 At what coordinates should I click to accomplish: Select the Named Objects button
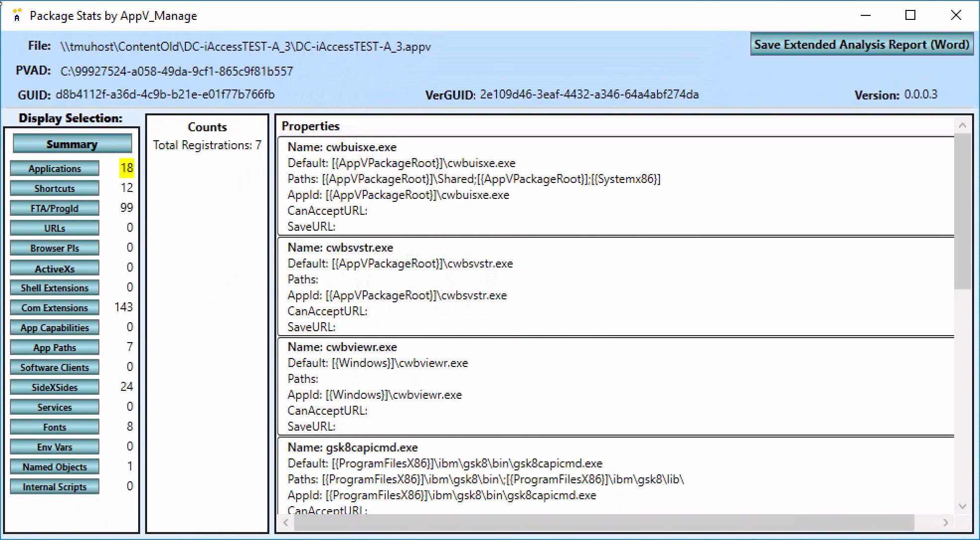coord(55,467)
